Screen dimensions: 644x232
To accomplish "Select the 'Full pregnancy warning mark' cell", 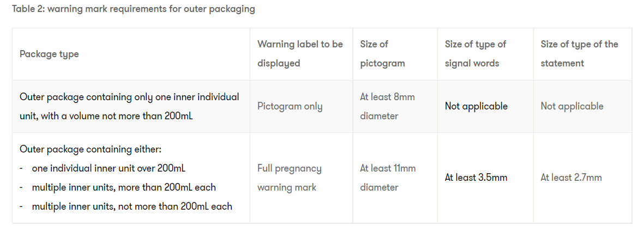I will [x=289, y=178].
